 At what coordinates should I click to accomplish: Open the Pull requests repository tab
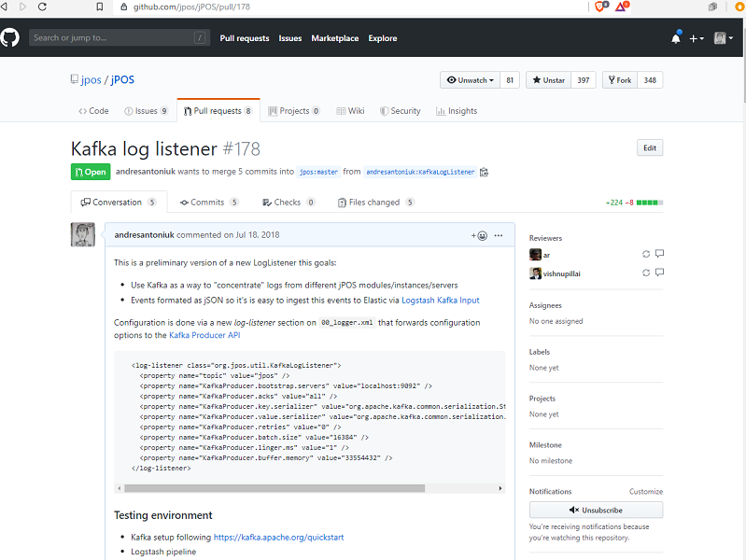218,111
